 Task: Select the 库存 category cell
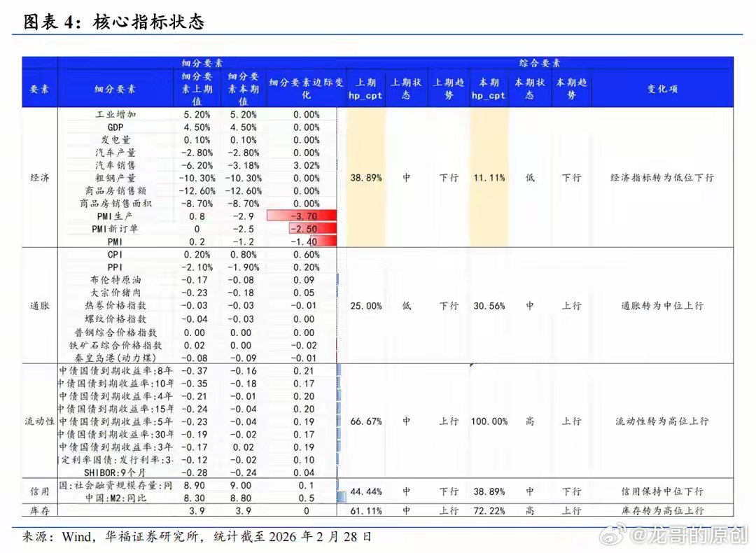pyautogui.click(x=39, y=510)
